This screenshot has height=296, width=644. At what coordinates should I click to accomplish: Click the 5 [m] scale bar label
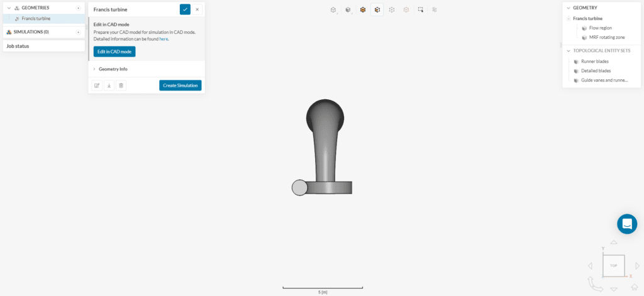323,292
